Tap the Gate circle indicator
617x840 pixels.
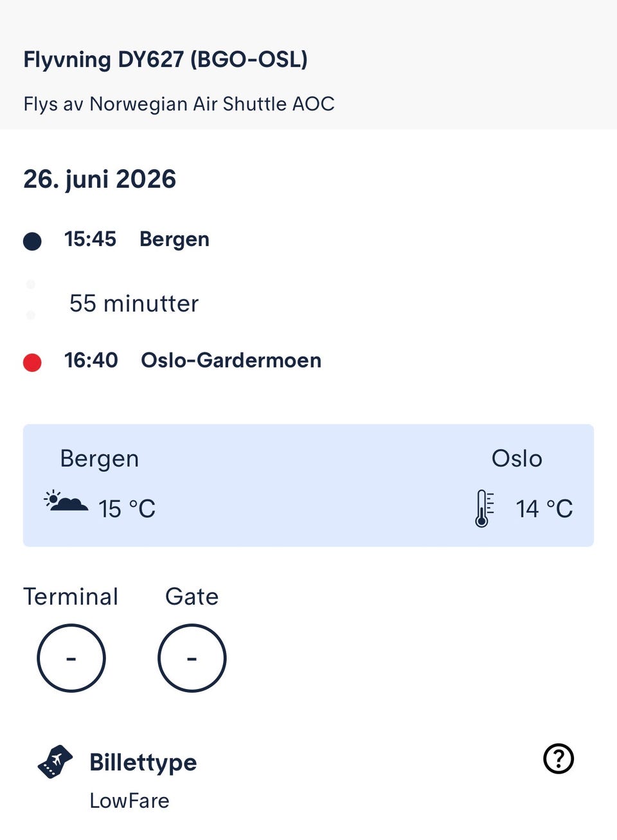(192, 658)
